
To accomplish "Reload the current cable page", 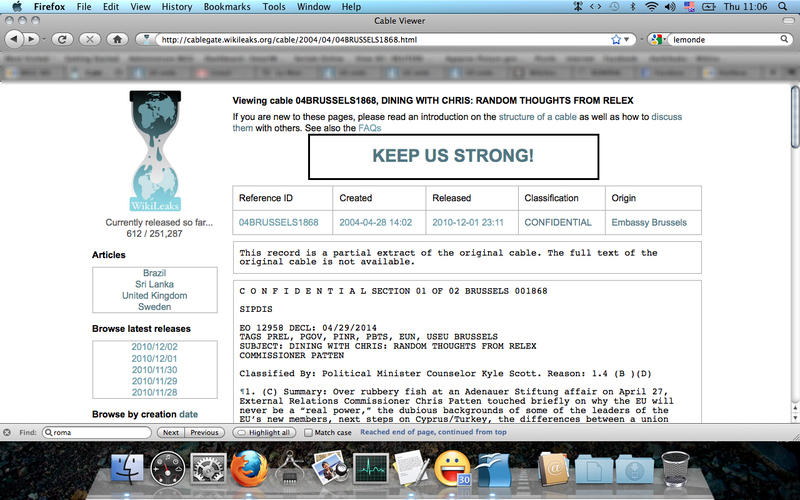I will coord(62,39).
